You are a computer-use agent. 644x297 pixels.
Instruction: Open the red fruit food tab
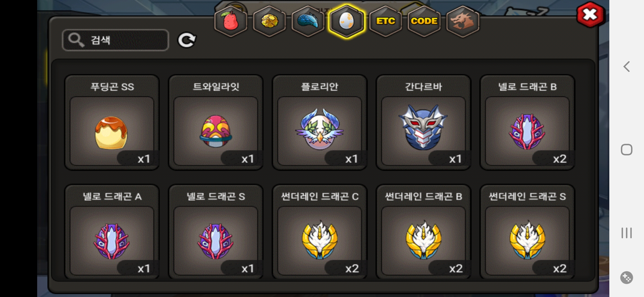click(231, 21)
